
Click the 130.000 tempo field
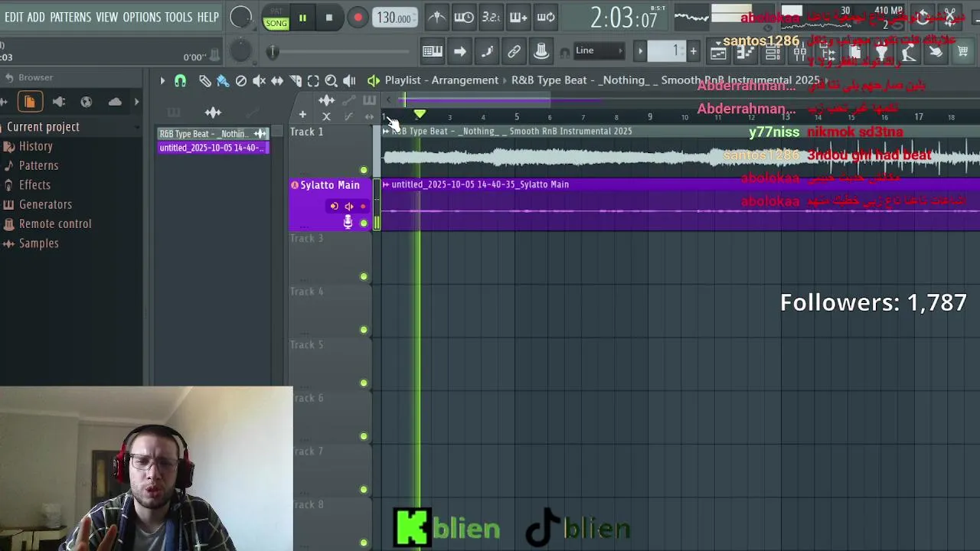point(396,18)
